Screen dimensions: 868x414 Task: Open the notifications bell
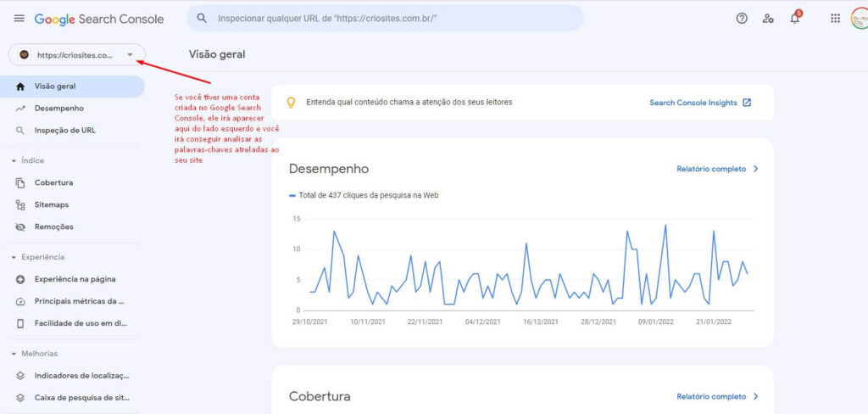795,19
